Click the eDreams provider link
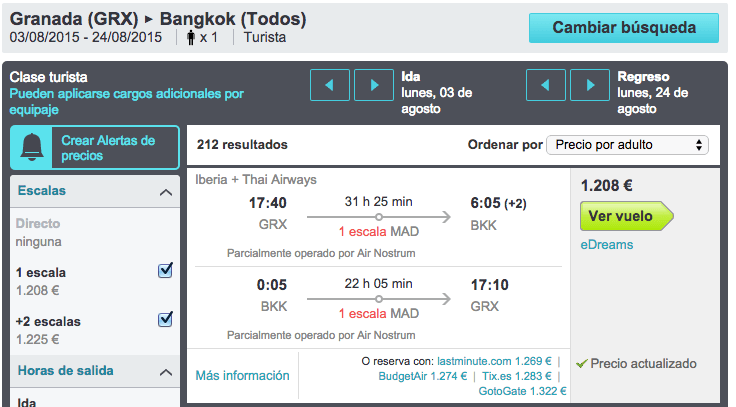 point(606,245)
